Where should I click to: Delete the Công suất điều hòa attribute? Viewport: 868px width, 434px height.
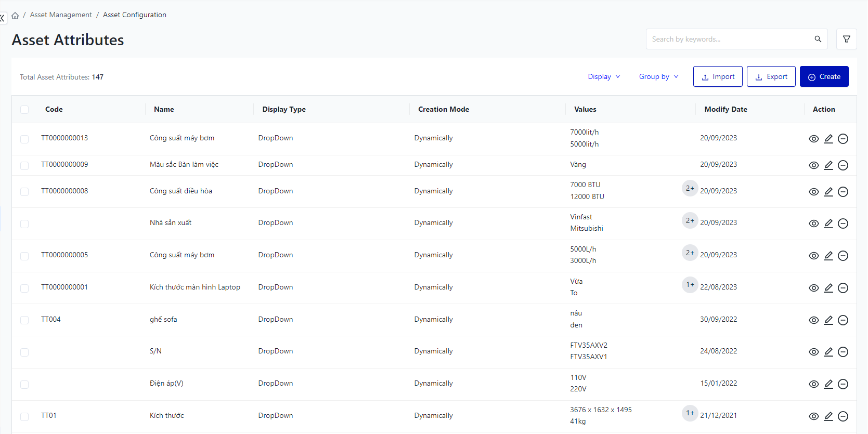(843, 192)
